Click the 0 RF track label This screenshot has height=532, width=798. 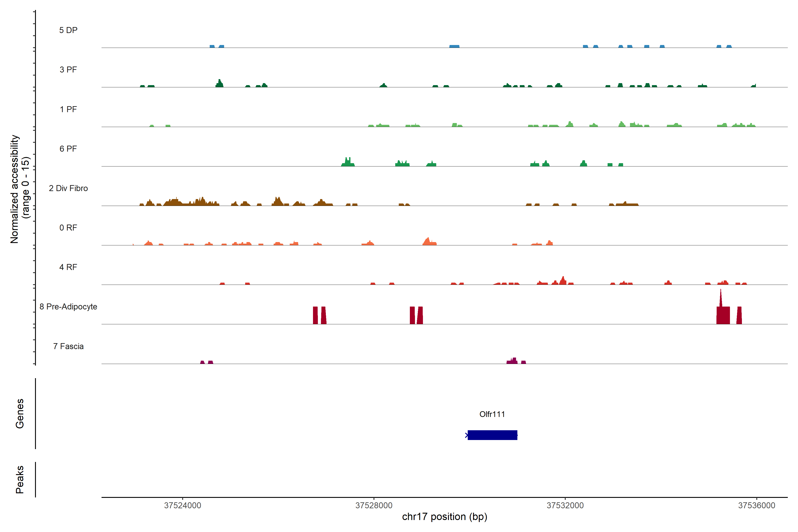[x=68, y=228]
